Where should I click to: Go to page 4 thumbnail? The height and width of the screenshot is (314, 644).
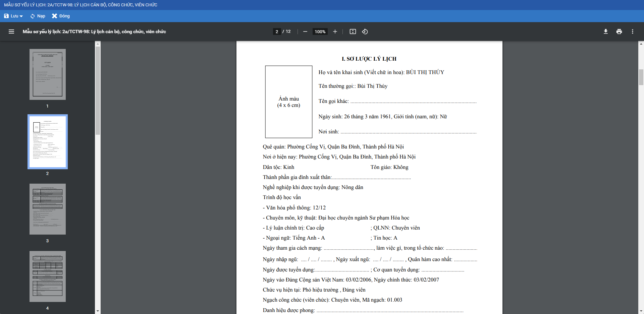[48, 276]
